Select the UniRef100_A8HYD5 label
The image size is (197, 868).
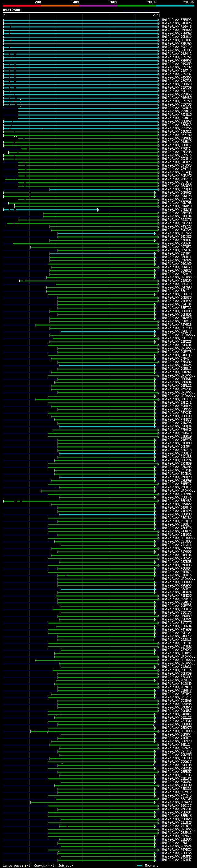click(x=177, y=213)
